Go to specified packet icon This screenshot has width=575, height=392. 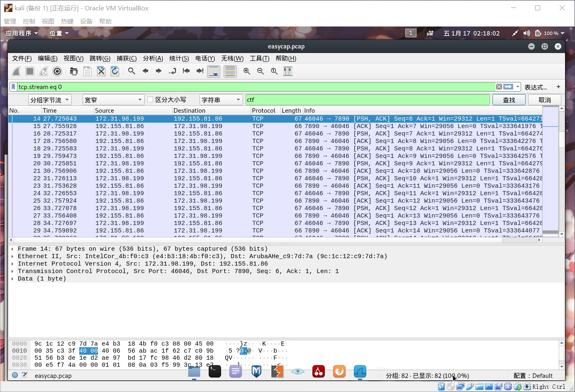(x=173, y=71)
